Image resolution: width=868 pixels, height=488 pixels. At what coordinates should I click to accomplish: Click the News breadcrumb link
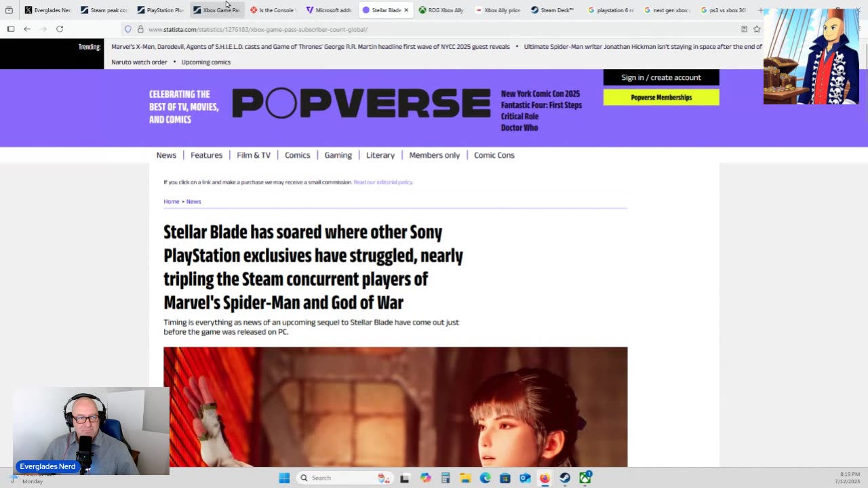pyautogui.click(x=193, y=201)
